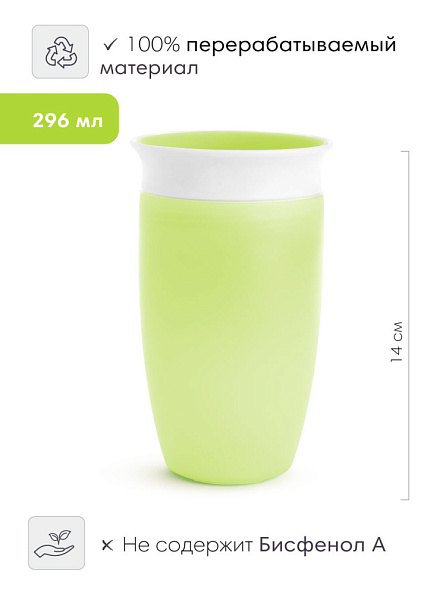Click the top tick of dimension line
This screenshot has width=446, height=594.
(x=405, y=151)
